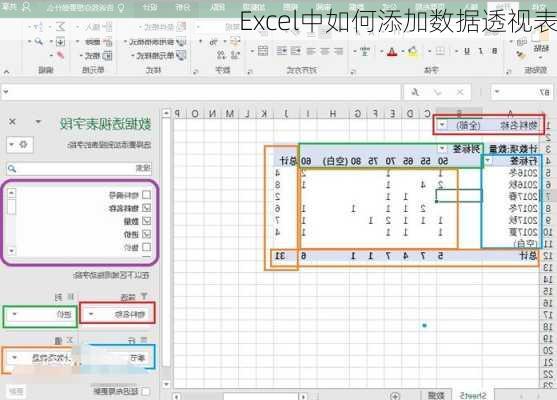Uncheck the 进价 field checkbox

(146, 234)
